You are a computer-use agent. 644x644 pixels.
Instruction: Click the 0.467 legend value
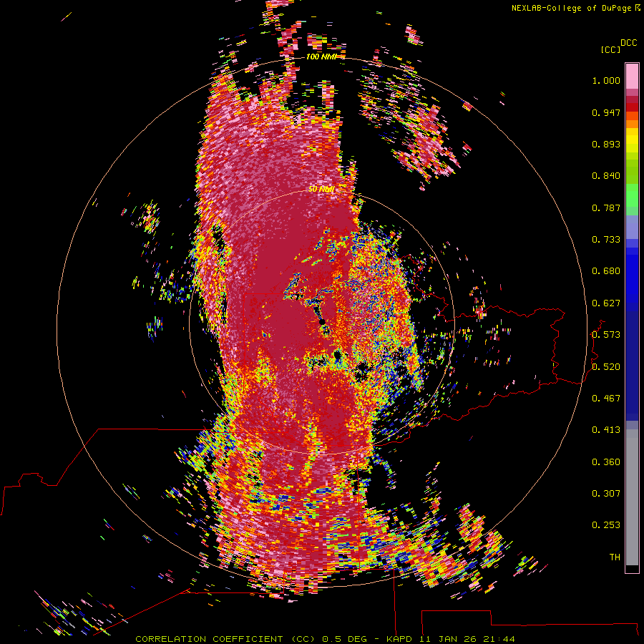[606, 399]
